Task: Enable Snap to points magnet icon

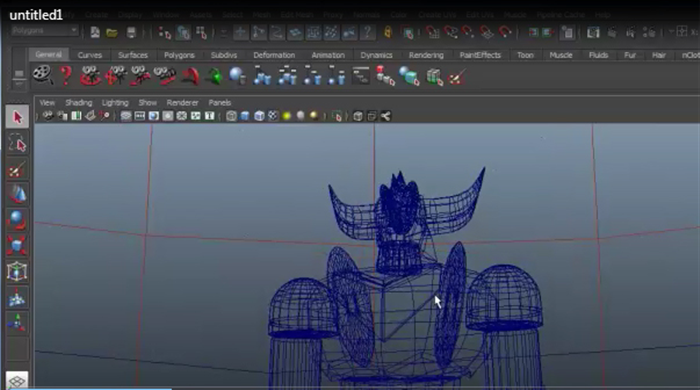Action: pos(468,33)
